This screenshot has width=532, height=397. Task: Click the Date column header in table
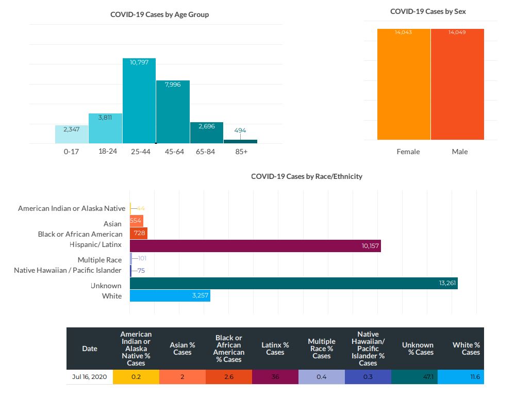tap(90, 349)
